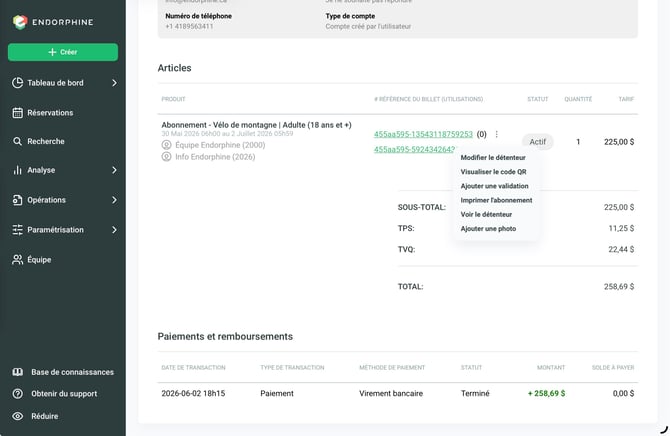
Task: Expand the Paramétrisation submenu chevron
Action: 114,230
